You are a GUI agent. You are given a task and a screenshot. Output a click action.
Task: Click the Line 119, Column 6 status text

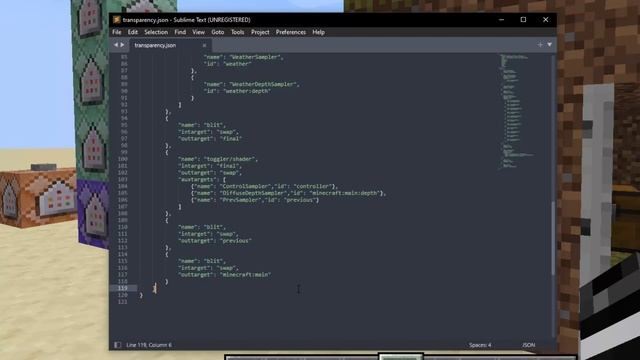click(x=149, y=345)
